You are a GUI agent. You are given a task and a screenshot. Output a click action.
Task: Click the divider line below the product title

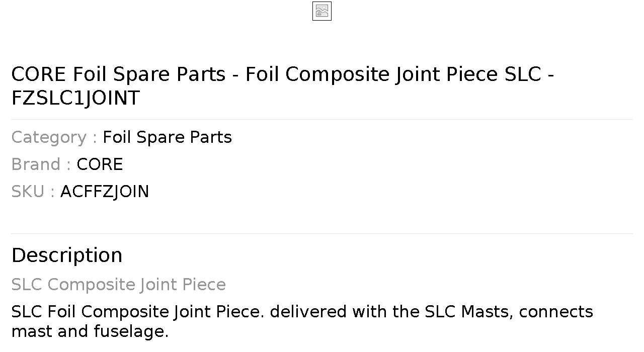(x=322, y=119)
